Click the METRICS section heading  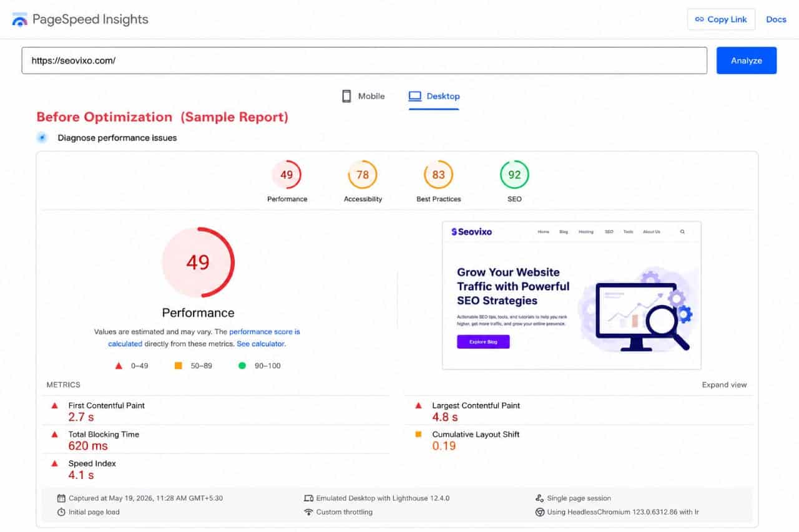click(64, 385)
